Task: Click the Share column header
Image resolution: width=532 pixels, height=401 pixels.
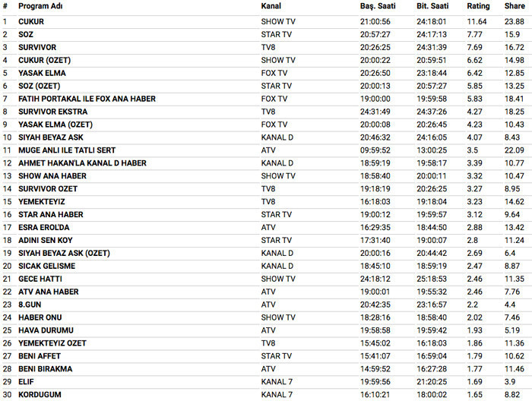Action: 514,6
